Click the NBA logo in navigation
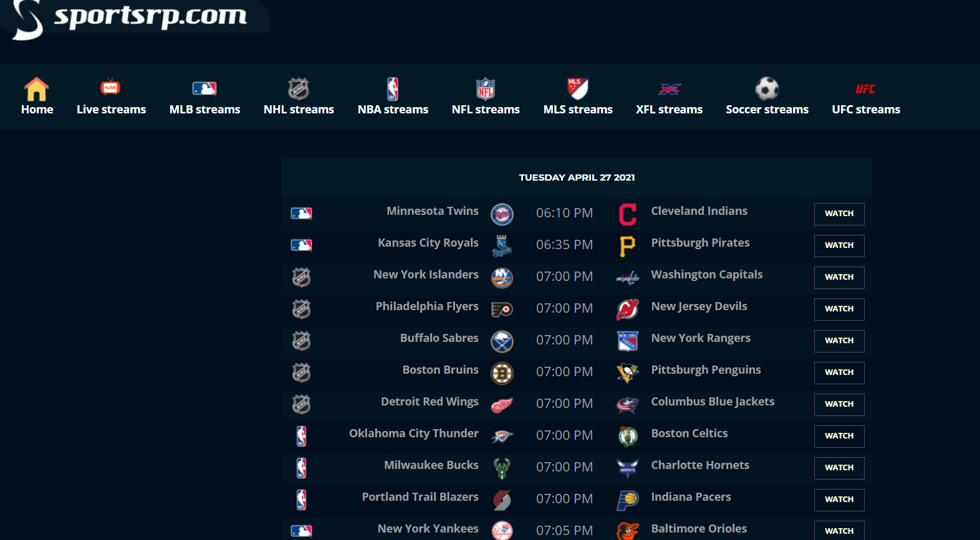Viewport: 980px width, 540px height. [393, 89]
